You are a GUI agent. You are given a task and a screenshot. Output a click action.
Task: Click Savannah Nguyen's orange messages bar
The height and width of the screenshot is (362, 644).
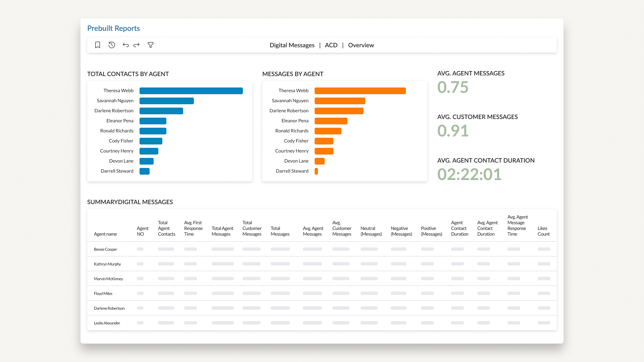[x=340, y=101]
